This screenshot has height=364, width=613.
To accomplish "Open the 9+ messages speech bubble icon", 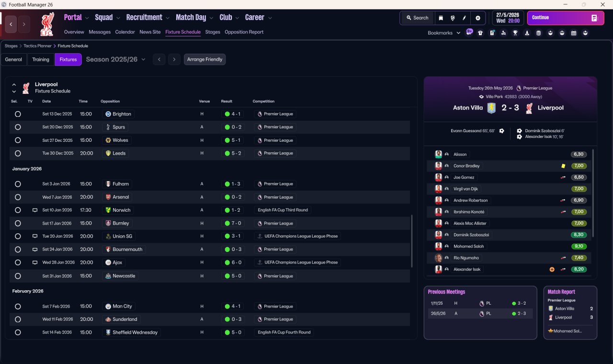I will 469,32.
